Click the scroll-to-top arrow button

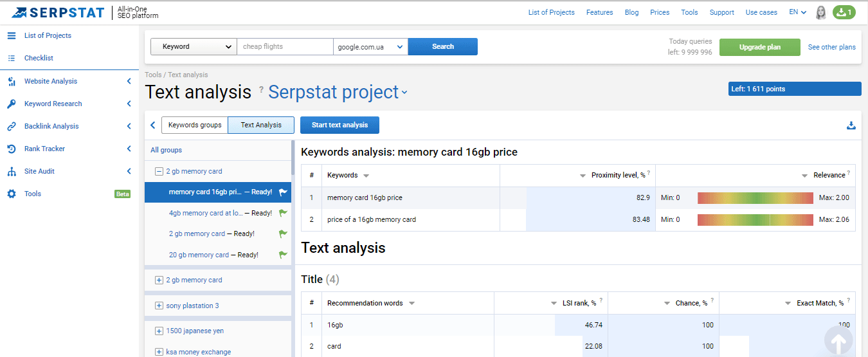click(x=838, y=341)
